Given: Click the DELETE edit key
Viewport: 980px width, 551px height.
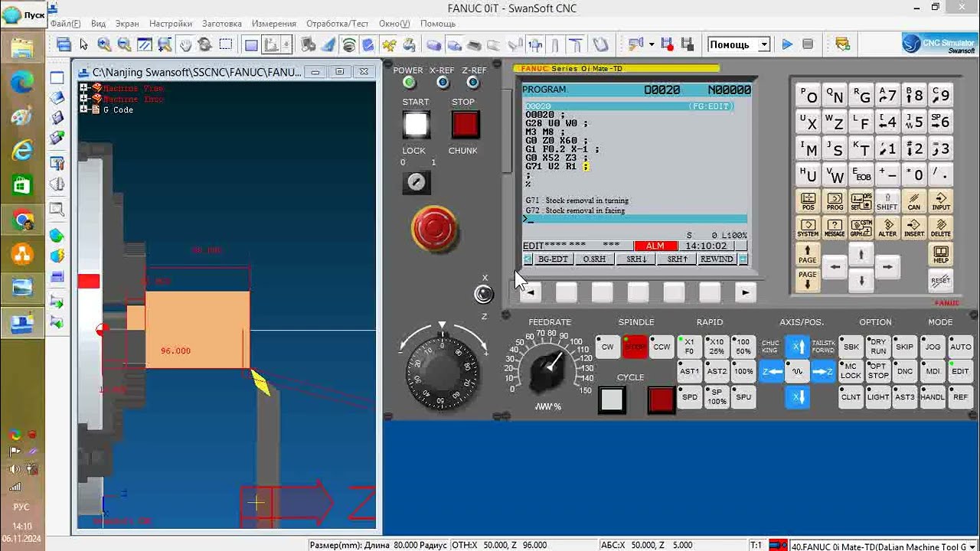Looking at the screenshot, I should [941, 227].
